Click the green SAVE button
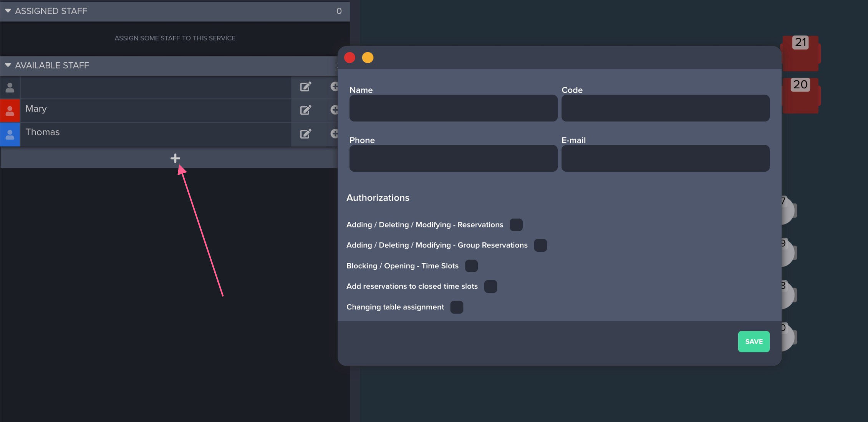Image resolution: width=868 pixels, height=422 pixels. coord(754,341)
